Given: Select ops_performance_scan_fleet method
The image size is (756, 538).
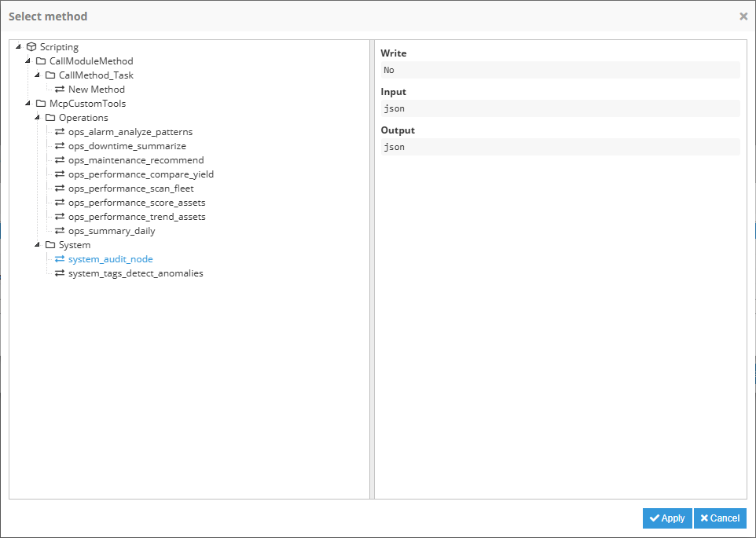Looking at the screenshot, I should coord(130,188).
